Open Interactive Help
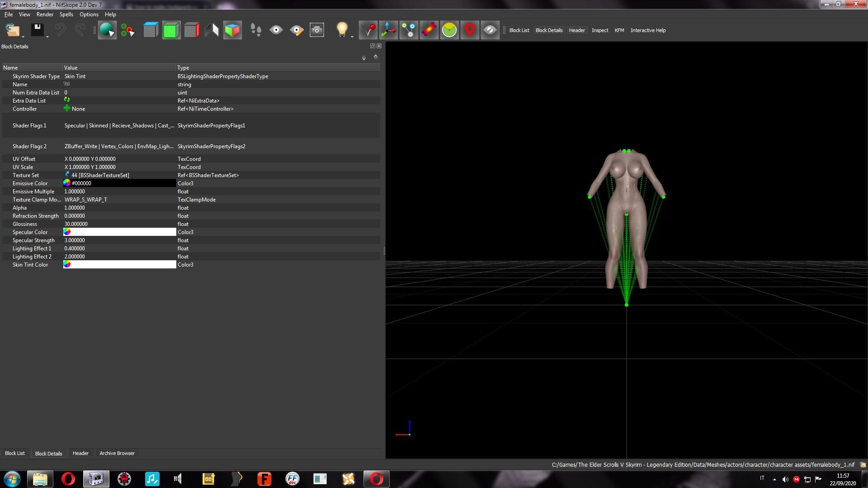 648,30
